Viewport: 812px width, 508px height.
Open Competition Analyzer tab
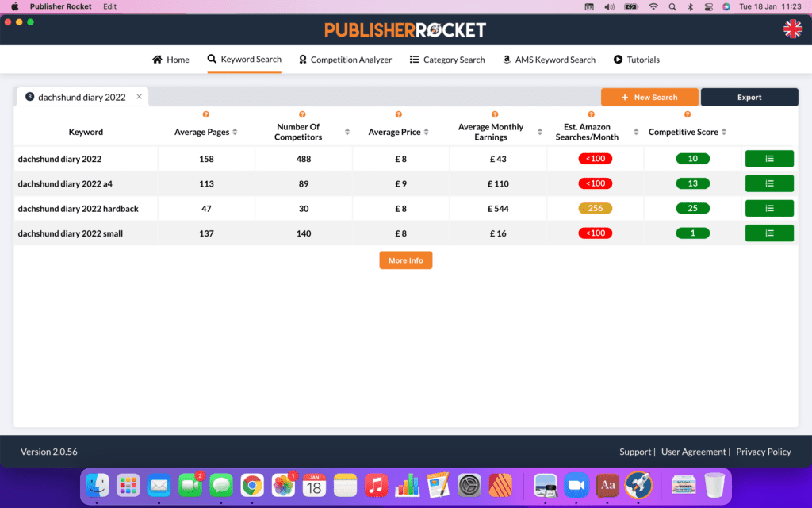click(x=346, y=60)
